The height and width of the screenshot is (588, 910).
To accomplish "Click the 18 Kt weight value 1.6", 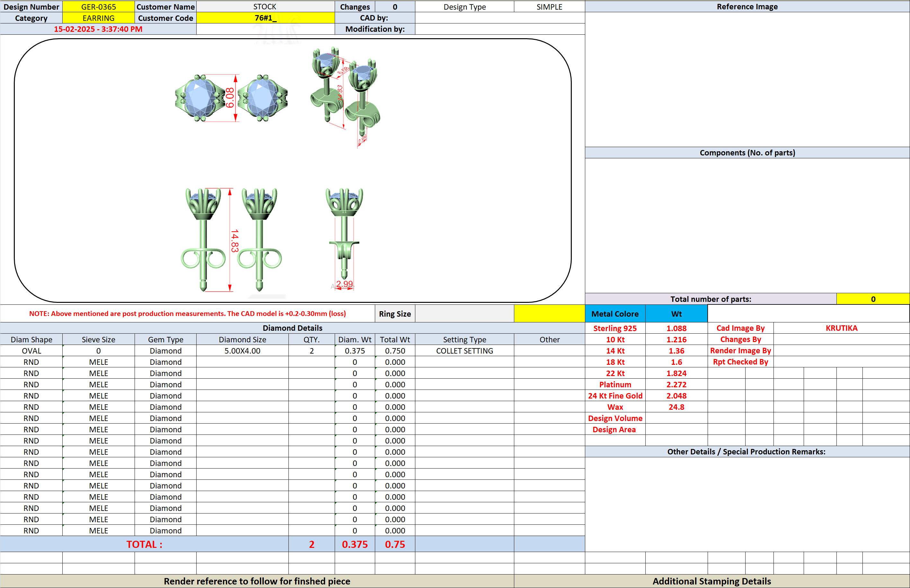I will (x=676, y=362).
